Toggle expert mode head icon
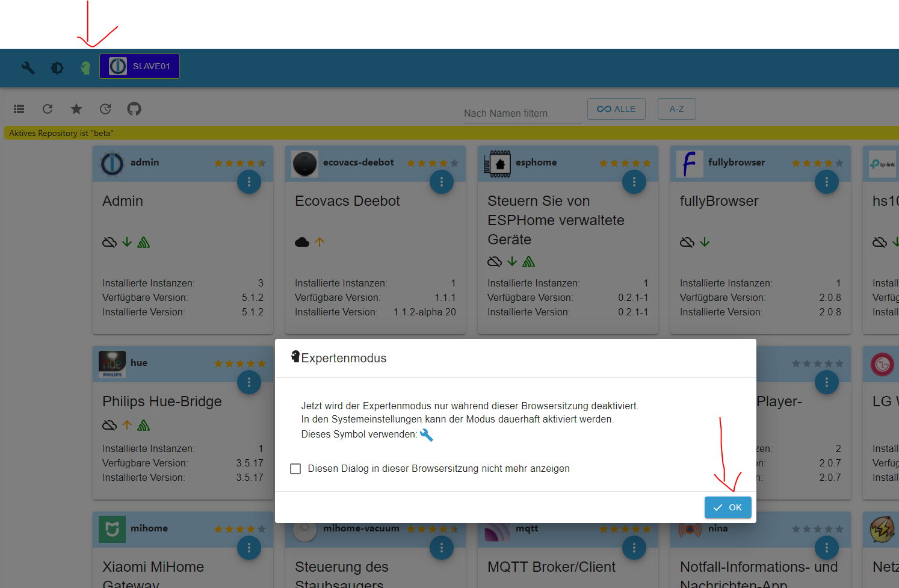 coord(85,68)
